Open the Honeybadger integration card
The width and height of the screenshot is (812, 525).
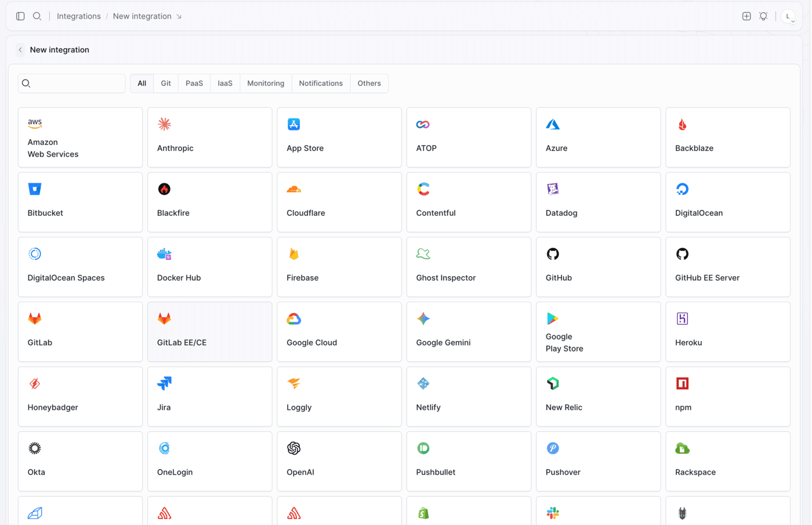tap(80, 397)
